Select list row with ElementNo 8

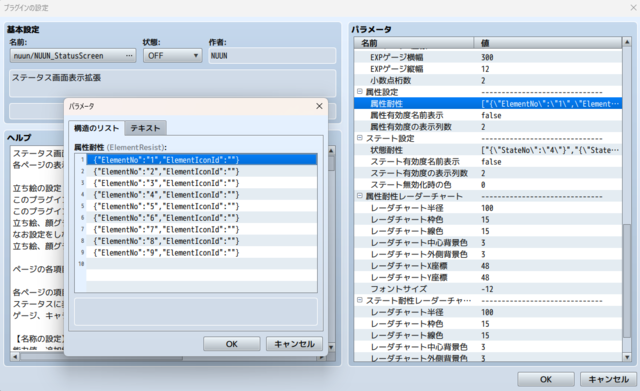coord(202,241)
